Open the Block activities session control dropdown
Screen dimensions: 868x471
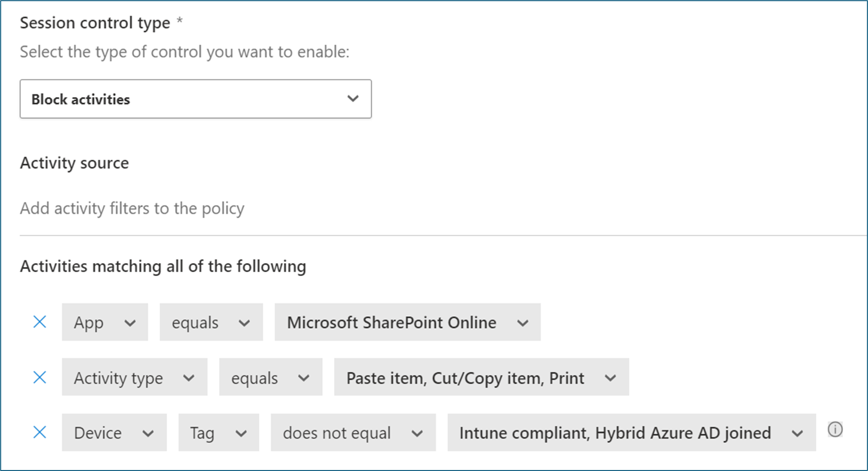click(x=195, y=99)
